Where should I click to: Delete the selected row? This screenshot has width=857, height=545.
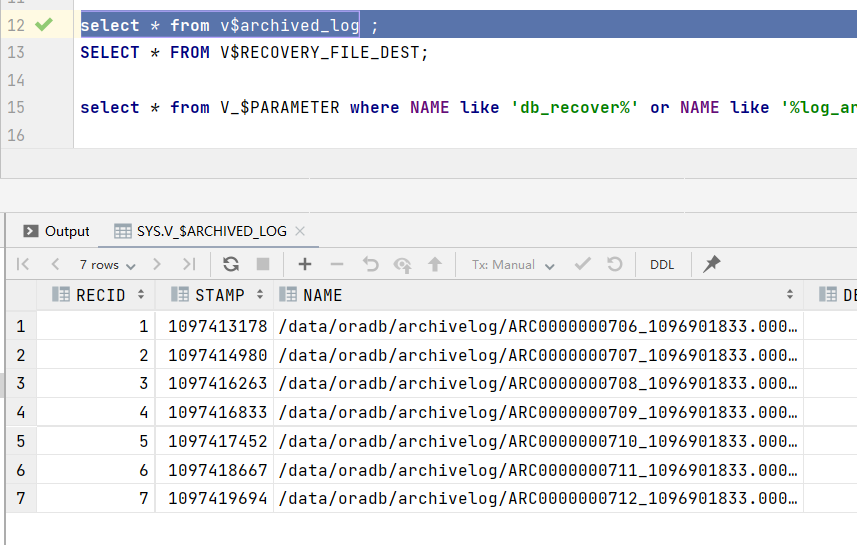tap(337, 265)
